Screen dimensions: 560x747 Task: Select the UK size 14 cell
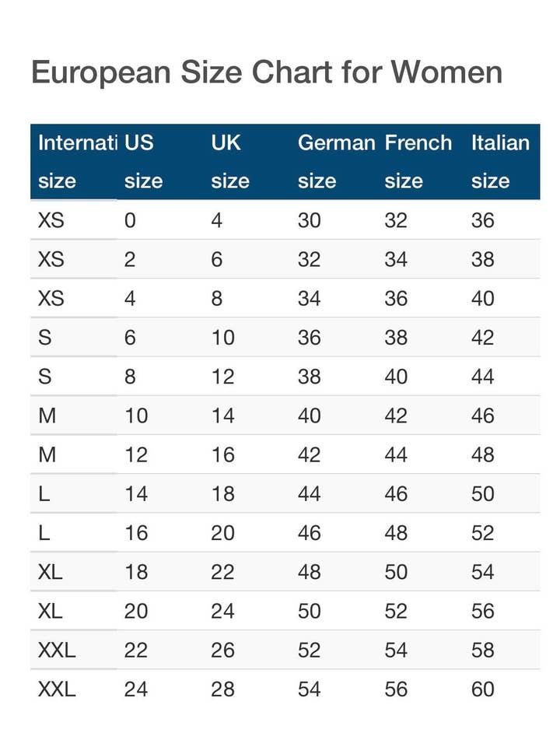(222, 416)
